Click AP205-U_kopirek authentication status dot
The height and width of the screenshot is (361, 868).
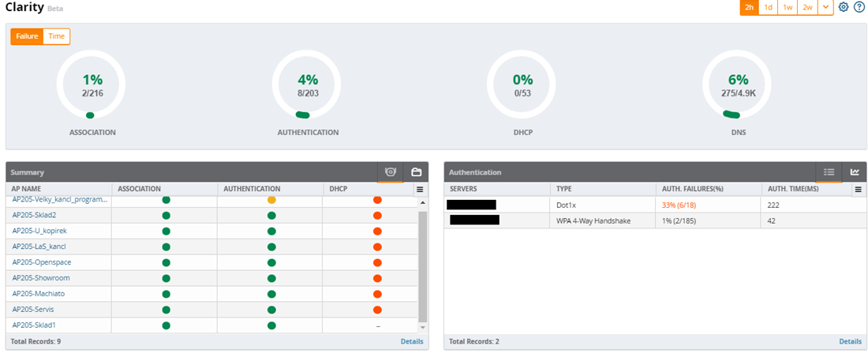click(271, 231)
